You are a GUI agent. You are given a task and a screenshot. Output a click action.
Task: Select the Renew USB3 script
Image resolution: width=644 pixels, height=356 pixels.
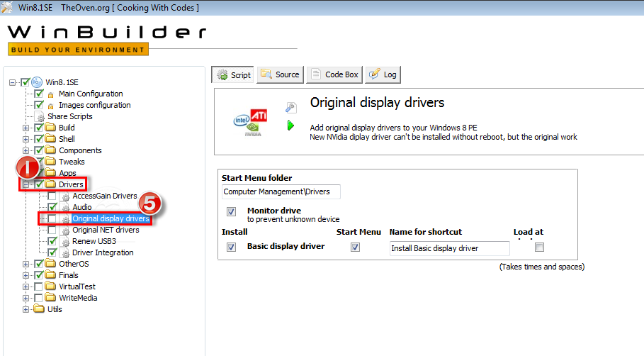point(94,241)
